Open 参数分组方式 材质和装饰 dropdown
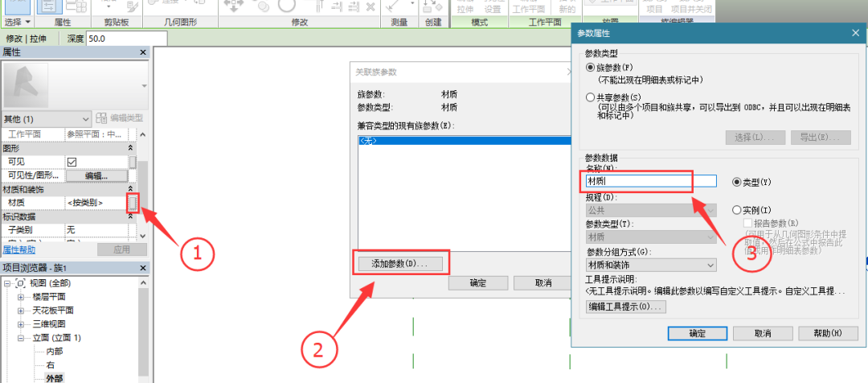 pyautogui.click(x=651, y=265)
